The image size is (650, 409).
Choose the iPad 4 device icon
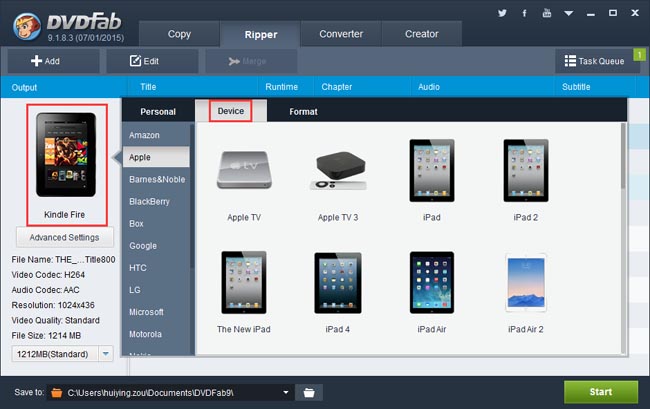(338, 283)
